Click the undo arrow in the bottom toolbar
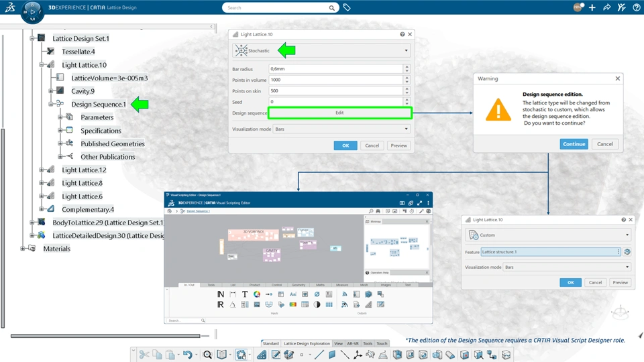This screenshot has height=362, width=644. point(188,354)
